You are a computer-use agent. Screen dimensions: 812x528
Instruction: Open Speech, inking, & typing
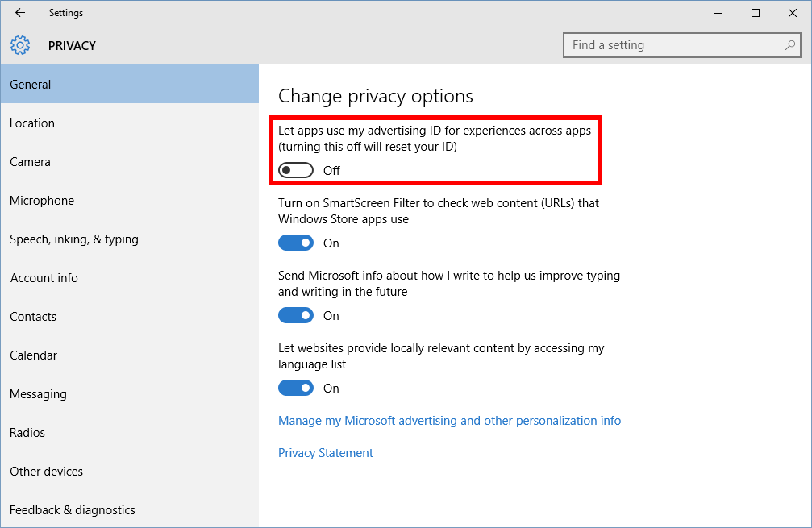click(x=74, y=239)
